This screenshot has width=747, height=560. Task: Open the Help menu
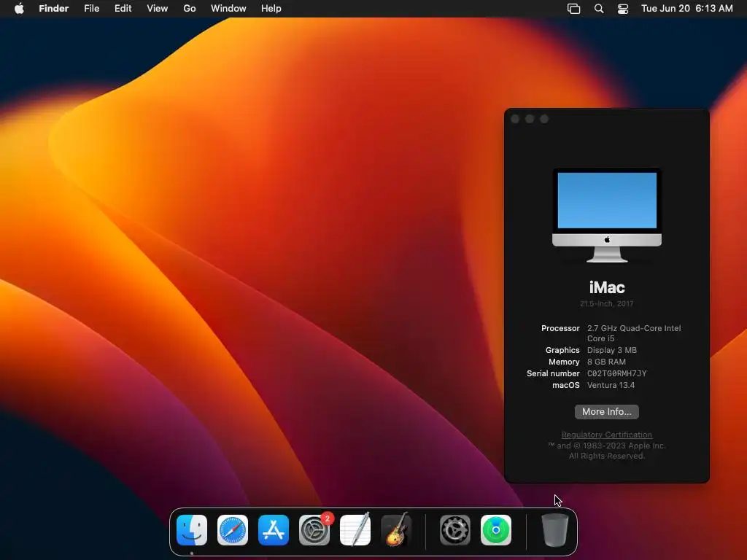[271, 9]
